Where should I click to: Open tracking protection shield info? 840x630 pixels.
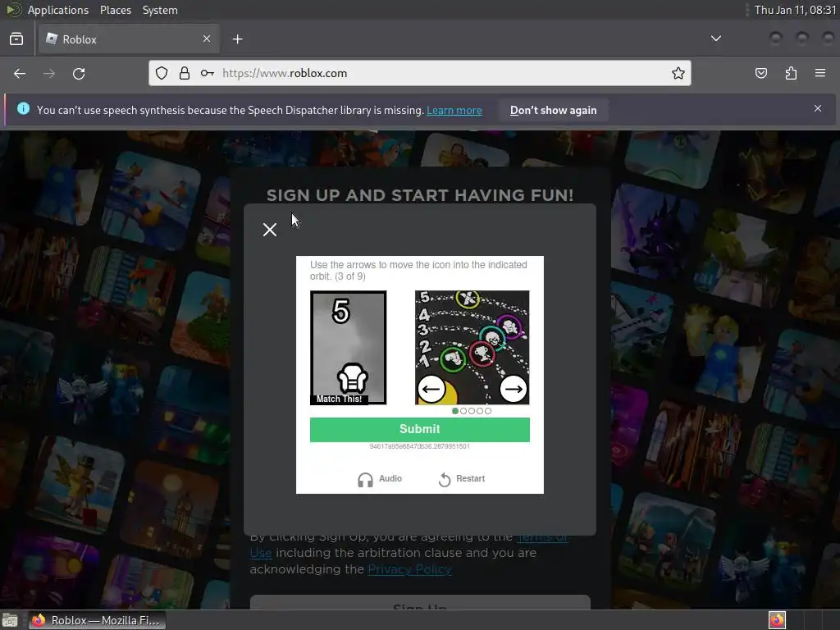162,73
